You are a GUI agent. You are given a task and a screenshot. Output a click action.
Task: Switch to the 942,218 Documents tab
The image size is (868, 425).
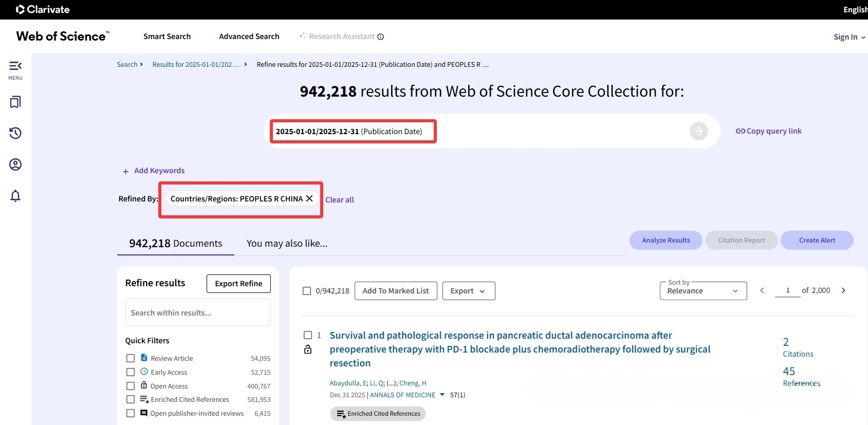click(x=176, y=244)
